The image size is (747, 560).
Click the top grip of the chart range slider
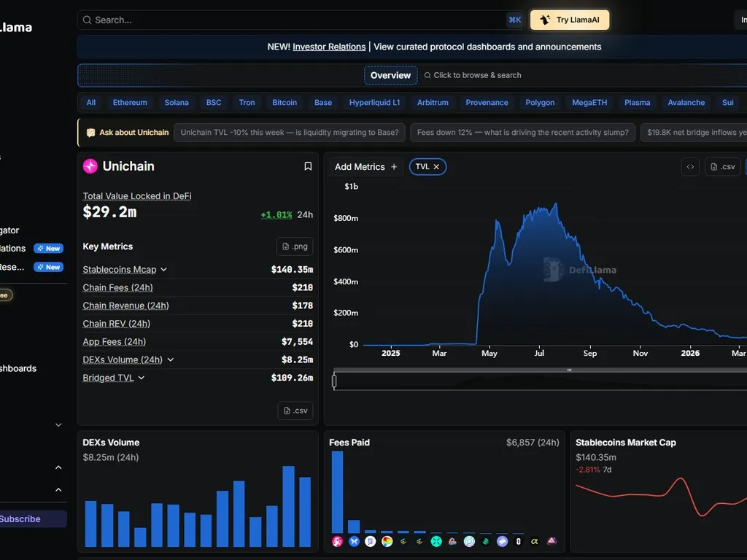point(569,370)
